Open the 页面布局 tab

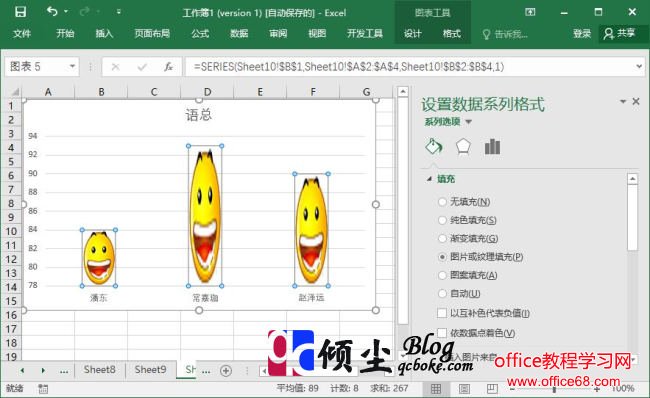pos(152,34)
